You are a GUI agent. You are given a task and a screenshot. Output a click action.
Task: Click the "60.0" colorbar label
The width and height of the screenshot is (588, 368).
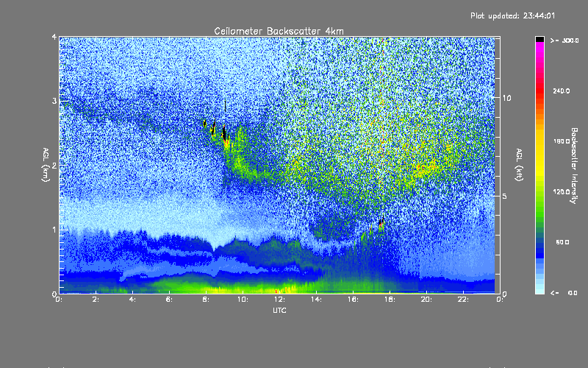[562, 242]
